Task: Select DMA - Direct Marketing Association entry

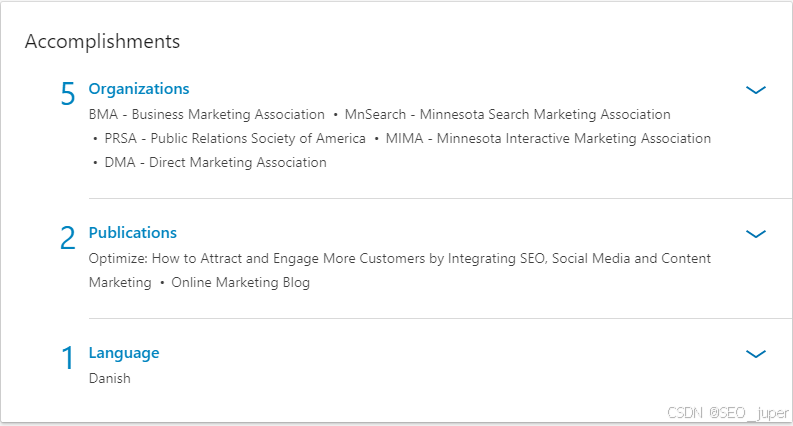Action: tap(215, 163)
